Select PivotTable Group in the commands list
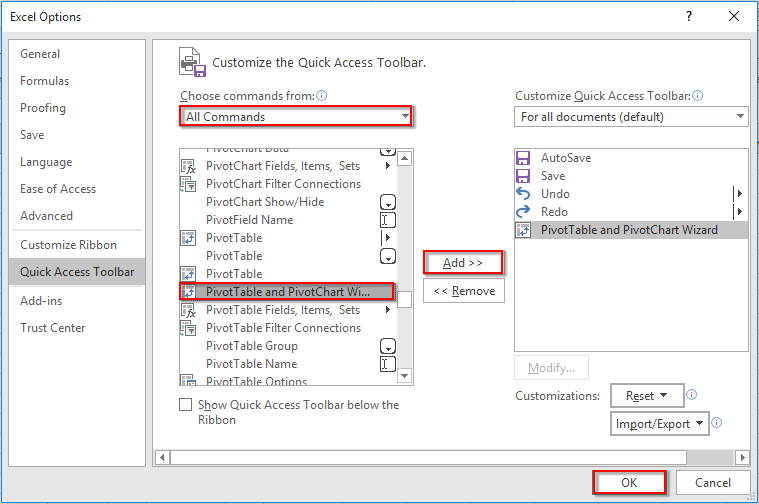 (x=251, y=346)
